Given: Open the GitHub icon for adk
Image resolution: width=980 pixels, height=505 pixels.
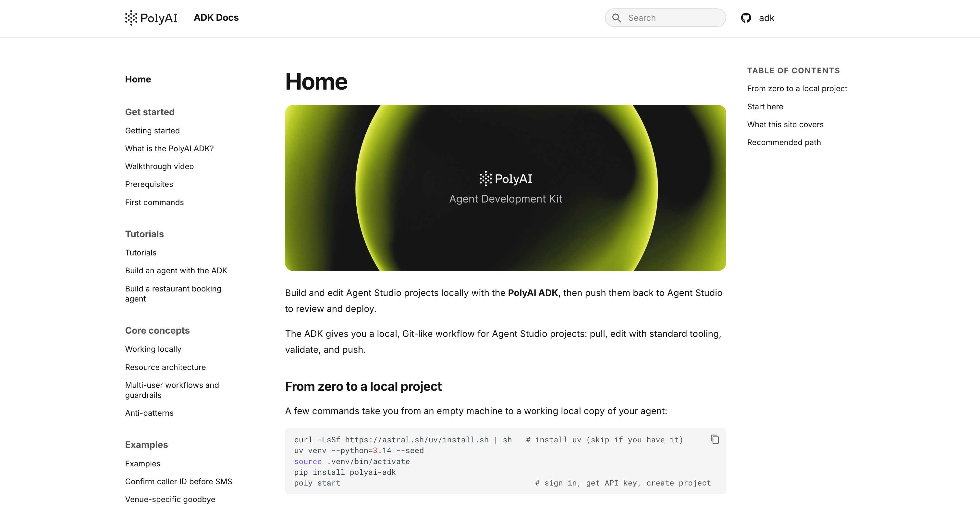Looking at the screenshot, I should (x=746, y=18).
